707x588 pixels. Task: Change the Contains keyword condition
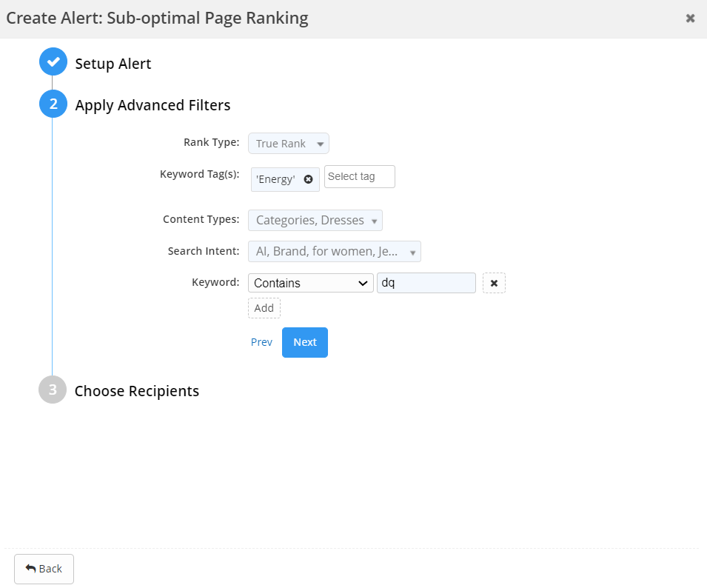pyautogui.click(x=310, y=283)
